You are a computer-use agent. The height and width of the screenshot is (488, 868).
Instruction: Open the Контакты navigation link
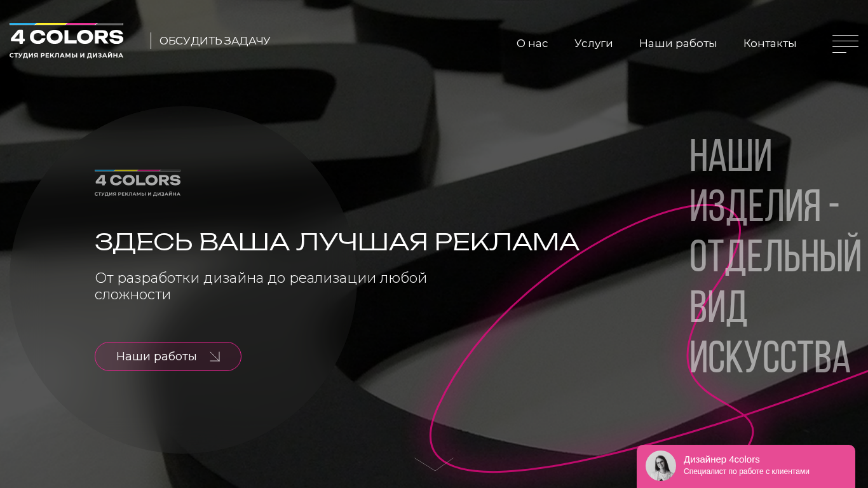pyautogui.click(x=770, y=43)
